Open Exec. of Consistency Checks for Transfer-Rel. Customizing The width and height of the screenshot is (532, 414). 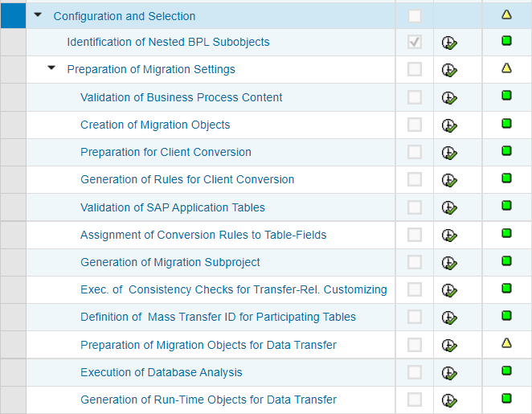coord(233,289)
